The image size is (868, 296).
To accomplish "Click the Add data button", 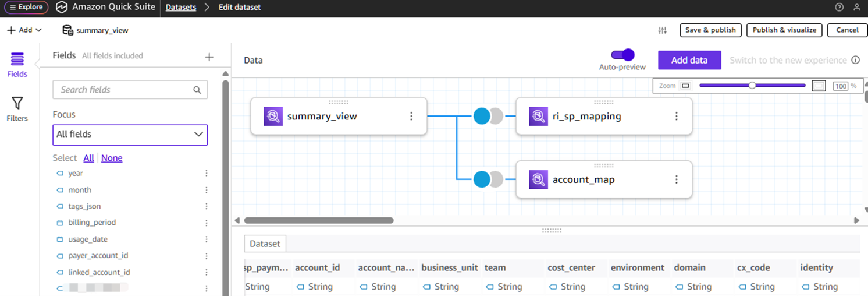I will (689, 60).
